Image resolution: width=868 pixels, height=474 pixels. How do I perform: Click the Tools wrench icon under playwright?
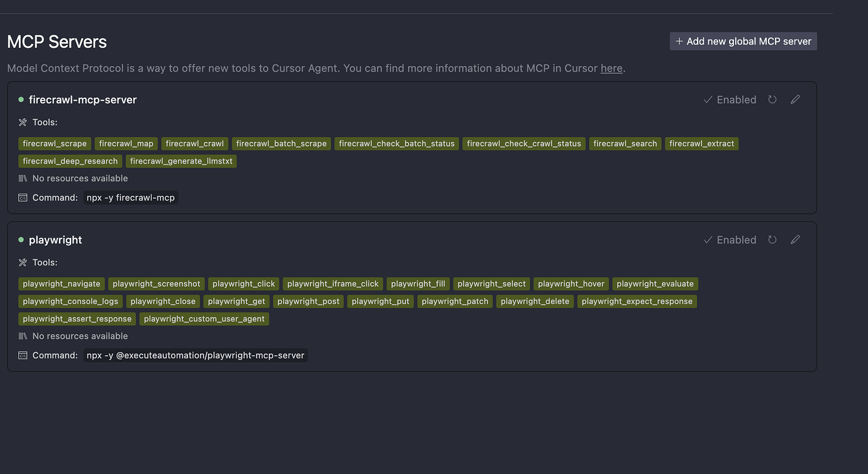(22, 262)
